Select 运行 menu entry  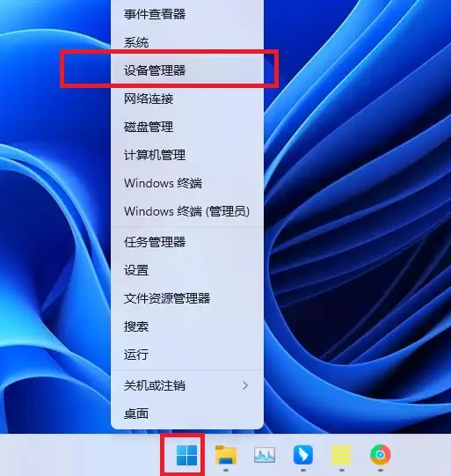(x=187, y=355)
